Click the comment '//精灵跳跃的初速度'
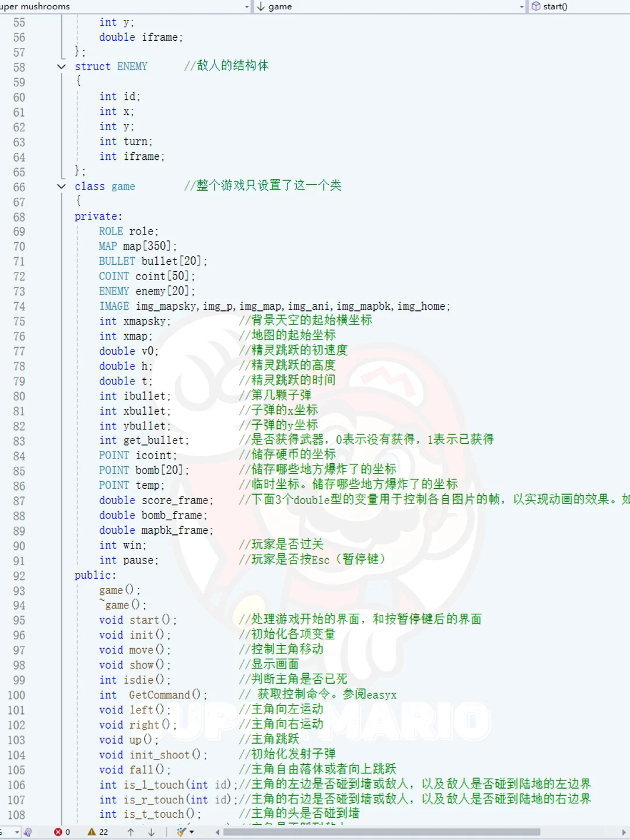The image size is (630, 840). [x=293, y=351]
